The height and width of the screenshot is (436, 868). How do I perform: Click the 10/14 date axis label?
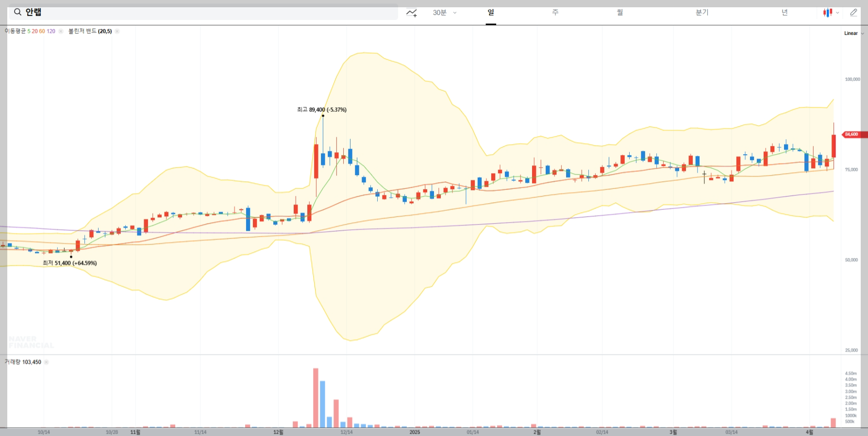coord(44,432)
